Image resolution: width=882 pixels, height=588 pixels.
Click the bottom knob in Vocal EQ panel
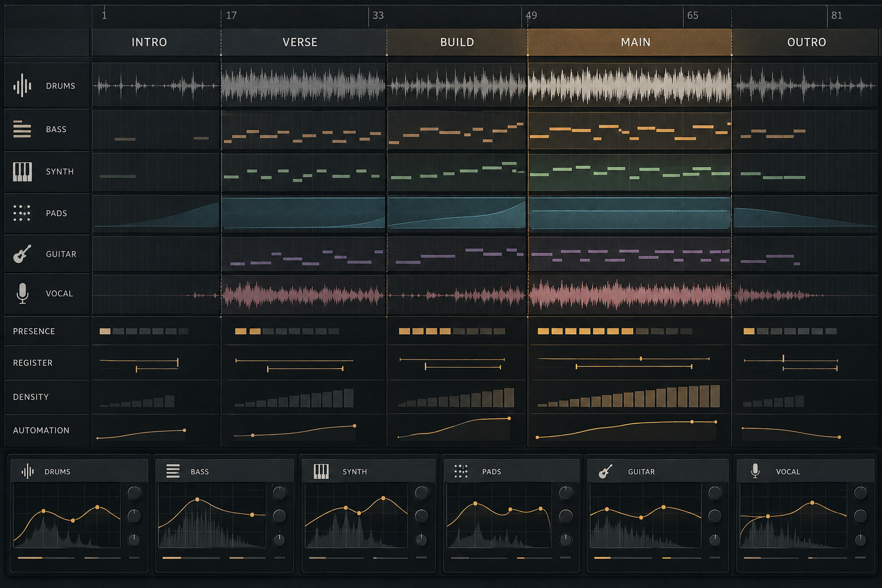coord(860,540)
